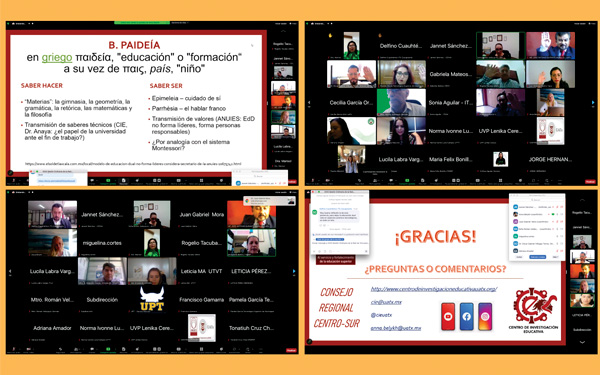Open the centrodeinvestigacioneducativauatx.org link
Screen dimensions: 600x375
434,289
